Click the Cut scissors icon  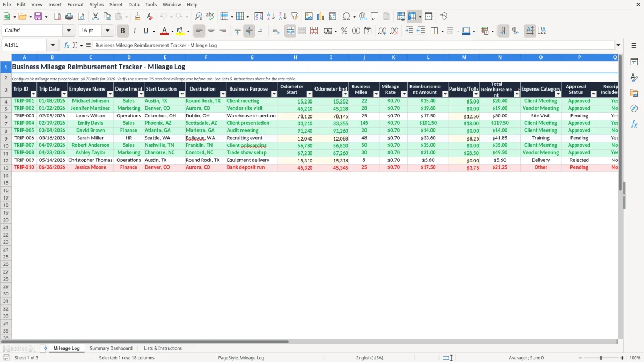pos(96,17)
